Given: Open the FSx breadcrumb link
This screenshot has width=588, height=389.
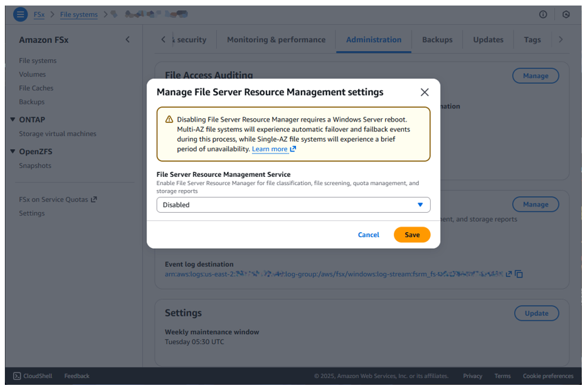Looking at the screenshot, I should point(39,15).
